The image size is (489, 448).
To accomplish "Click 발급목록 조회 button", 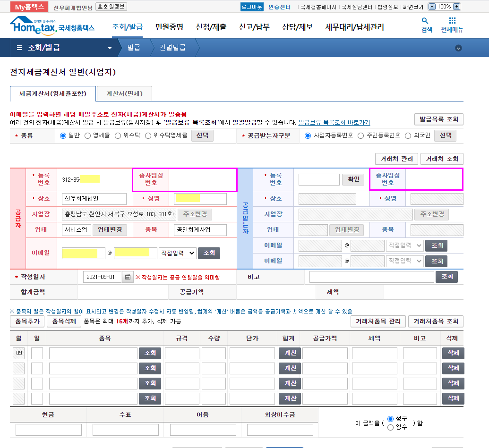I will coord(439,119).
